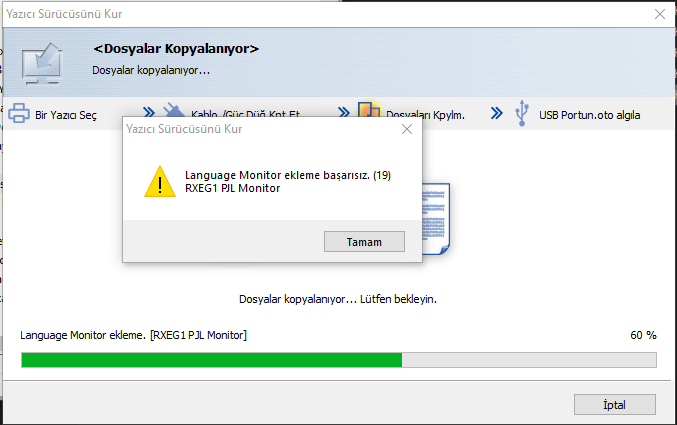
Task: Click the orange file copy step icon
Action: coord(369,109)
